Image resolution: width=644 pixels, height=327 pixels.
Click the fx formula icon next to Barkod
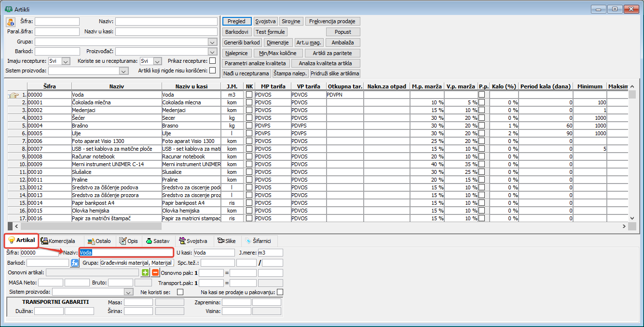(74, 263)
